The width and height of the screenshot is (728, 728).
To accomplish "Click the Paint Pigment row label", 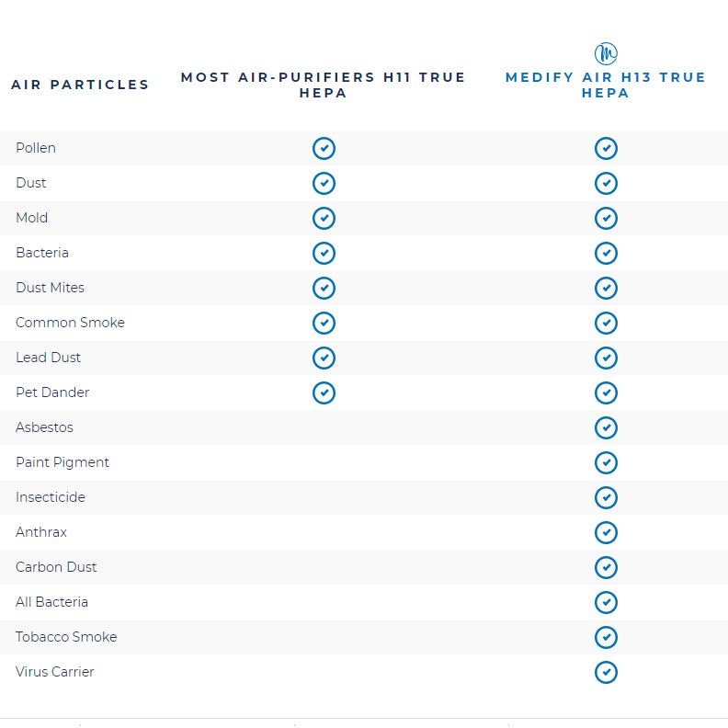I will 63,462.
